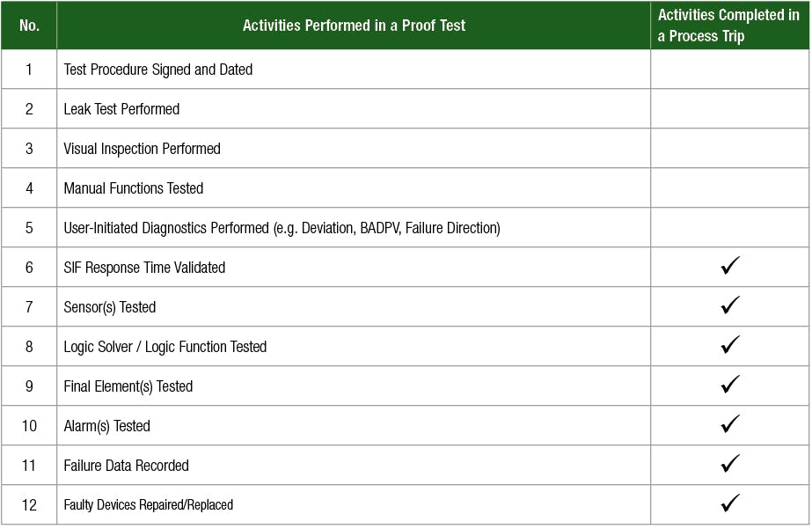Select 'Test Procedure Signed and Dated' text

coord(158,70)
